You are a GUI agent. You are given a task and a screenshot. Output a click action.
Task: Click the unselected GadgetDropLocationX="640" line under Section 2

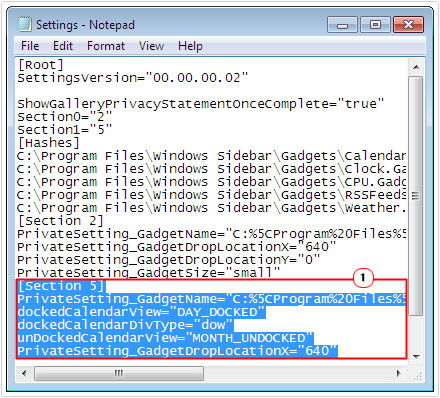(177, 247)
